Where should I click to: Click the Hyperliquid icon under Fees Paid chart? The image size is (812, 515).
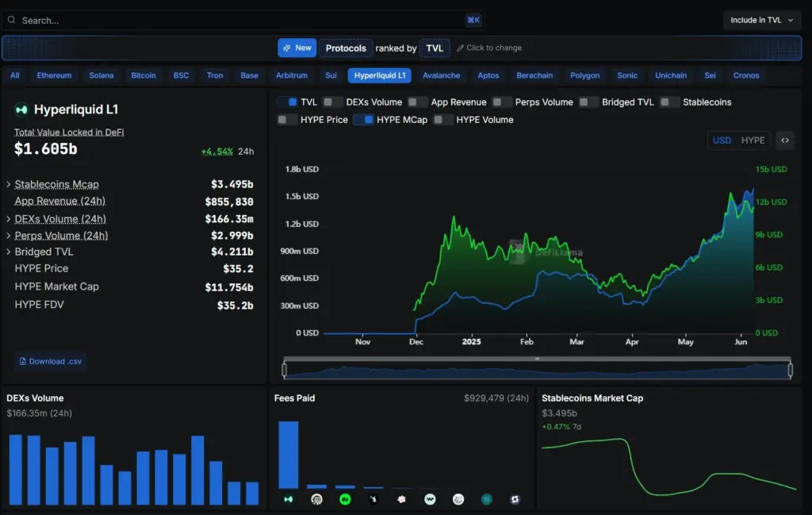coord(288,499)
